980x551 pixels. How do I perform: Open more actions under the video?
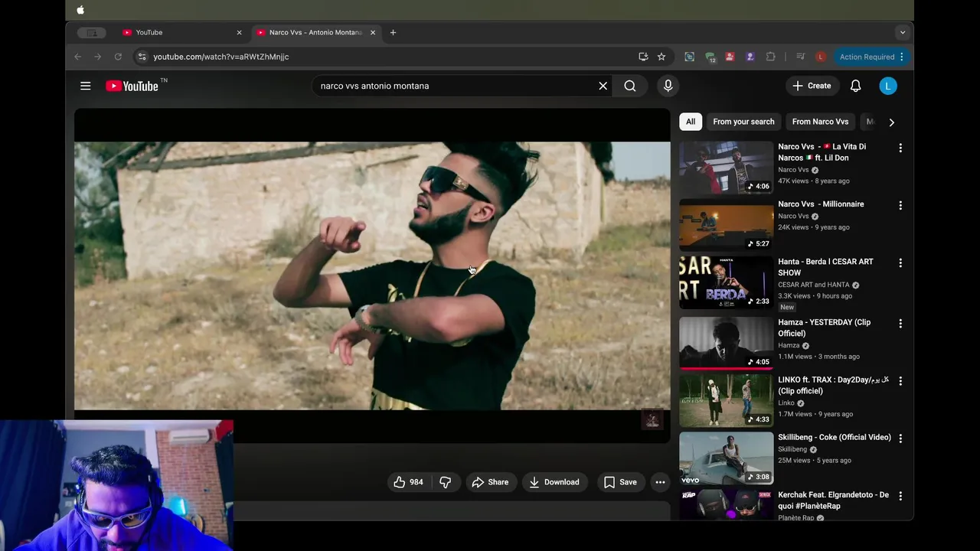click(x=660, y=482)
